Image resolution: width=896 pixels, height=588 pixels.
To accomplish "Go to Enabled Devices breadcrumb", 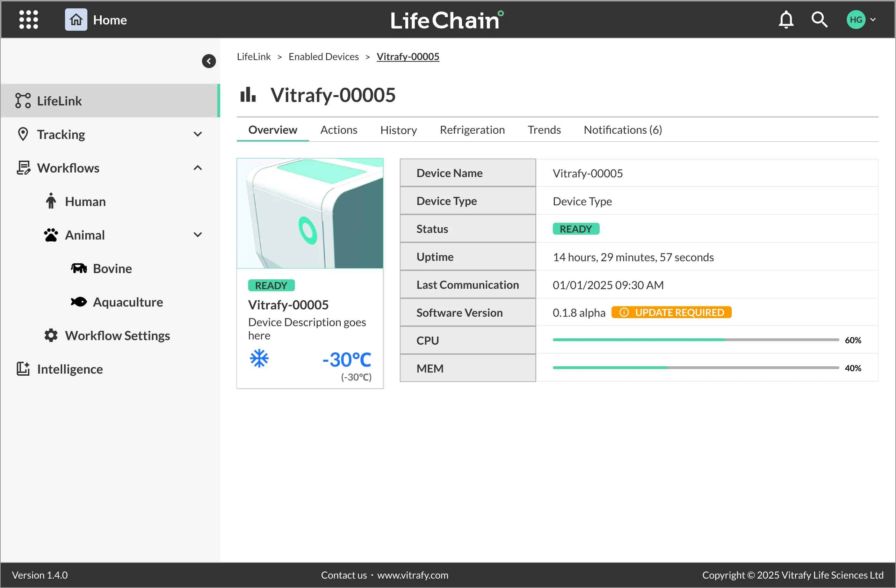I will point(324,57).
